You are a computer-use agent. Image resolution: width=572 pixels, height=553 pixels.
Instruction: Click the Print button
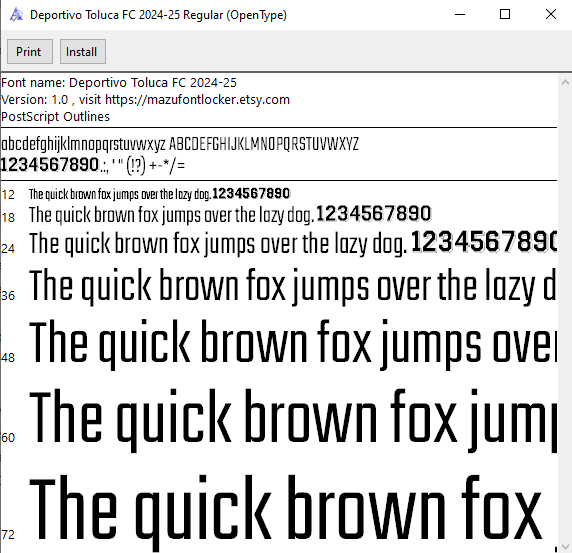30,51
